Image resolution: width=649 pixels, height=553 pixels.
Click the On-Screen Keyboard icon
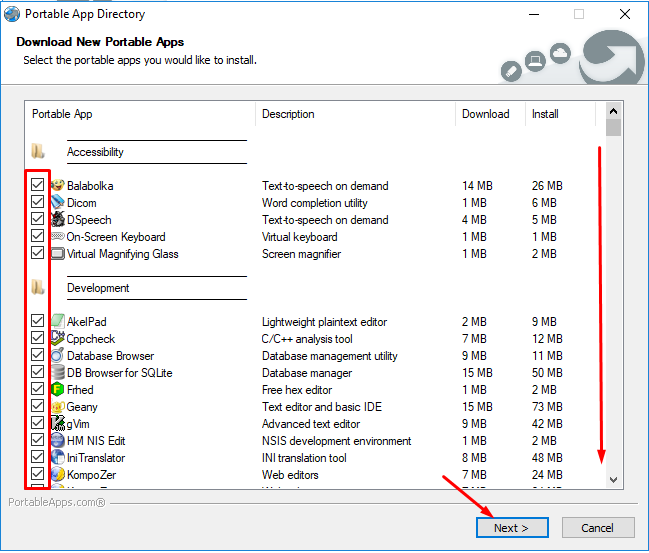point(58,236)
